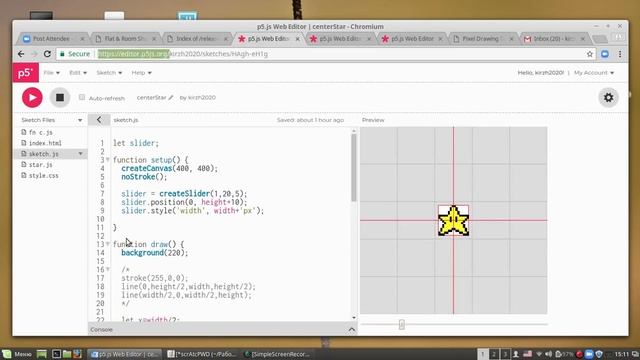The image size is (640, 360).
Task: Open the Sketch menu
Action: [x=109, y=73]
